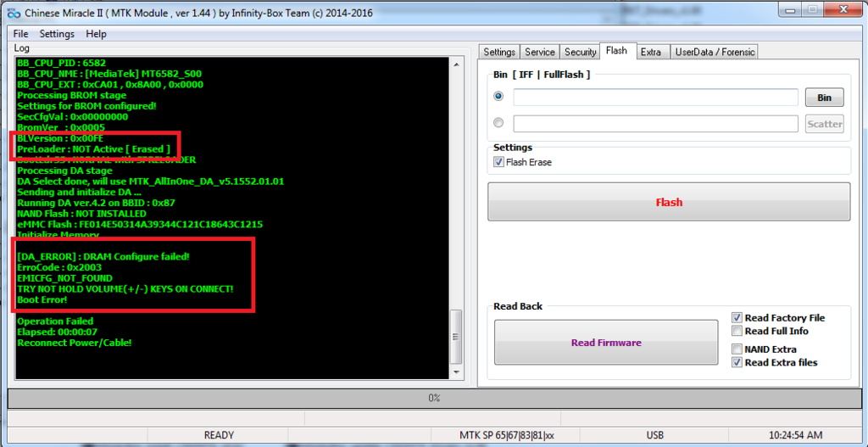Click the Infinity-Box app icon in title bar
This screenshot has width=868, height=447.
pos(12,14)
